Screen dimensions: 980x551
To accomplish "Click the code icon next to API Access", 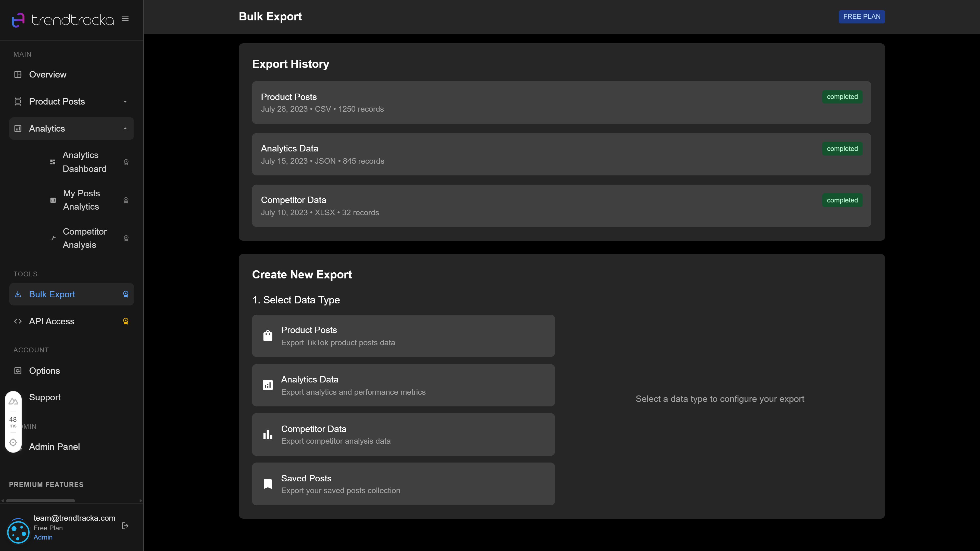I will pos(18,321).
